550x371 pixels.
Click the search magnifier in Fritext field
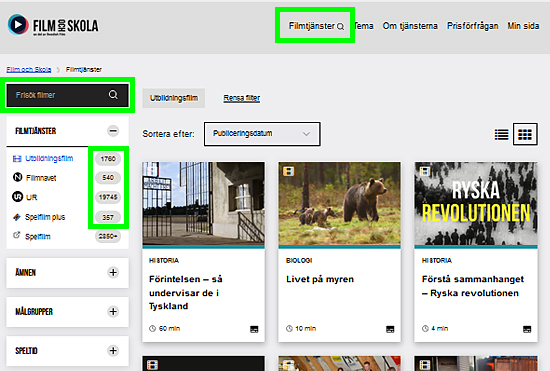113,95
